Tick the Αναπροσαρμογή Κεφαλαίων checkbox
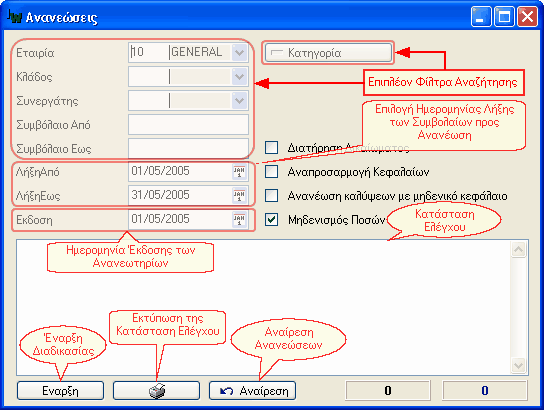544x410 pixels. [x=271, y=171]
